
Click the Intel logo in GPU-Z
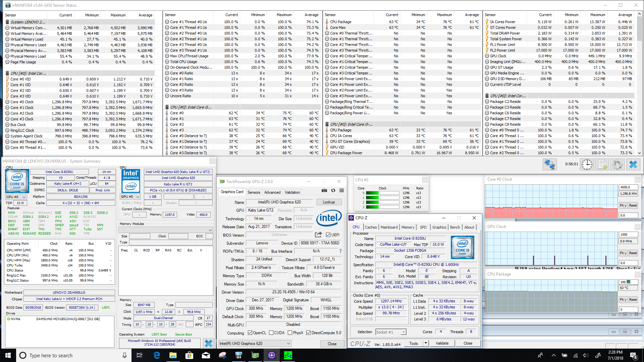pos(329,218)
